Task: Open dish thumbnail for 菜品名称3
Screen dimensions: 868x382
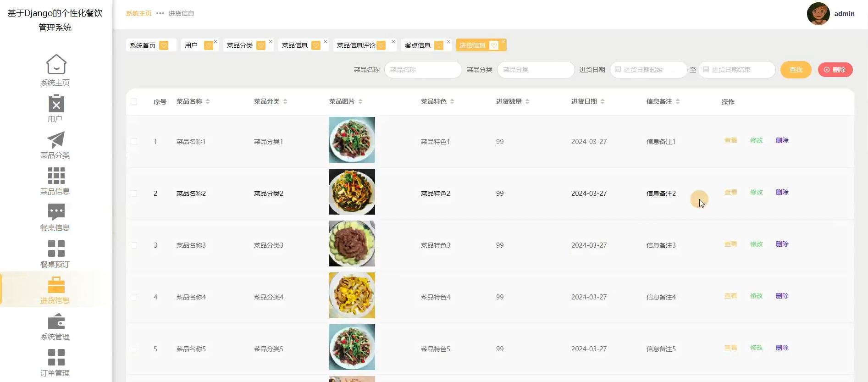Action: click(x=352, y=244)
